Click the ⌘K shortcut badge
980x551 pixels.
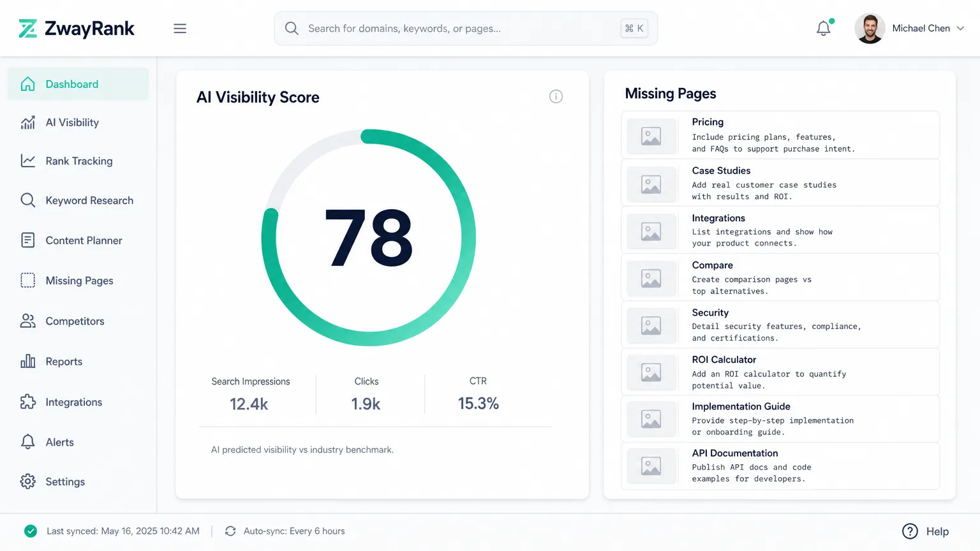tap(634, 29)
